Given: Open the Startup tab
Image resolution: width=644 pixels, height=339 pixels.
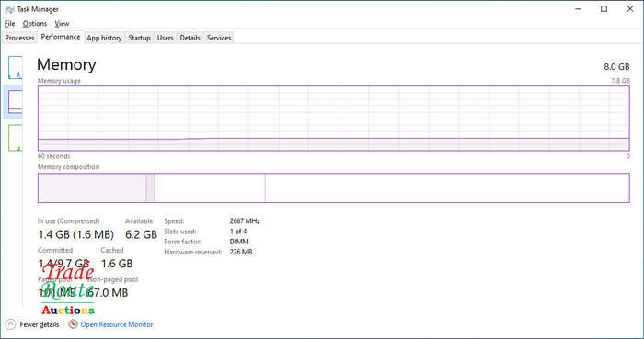Looking at the screenshot, I should (x=139, y=38).
